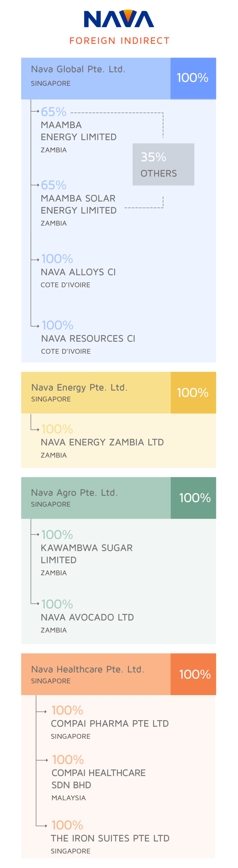Viewport: 238px width, 868px height.
Task: Click the Foreign Indirect heading text
Action: pos(119,41)
